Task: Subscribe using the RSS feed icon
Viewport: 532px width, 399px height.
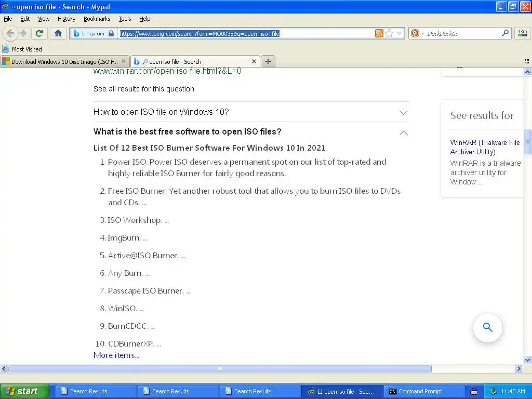Action: (x=379, y=33)
